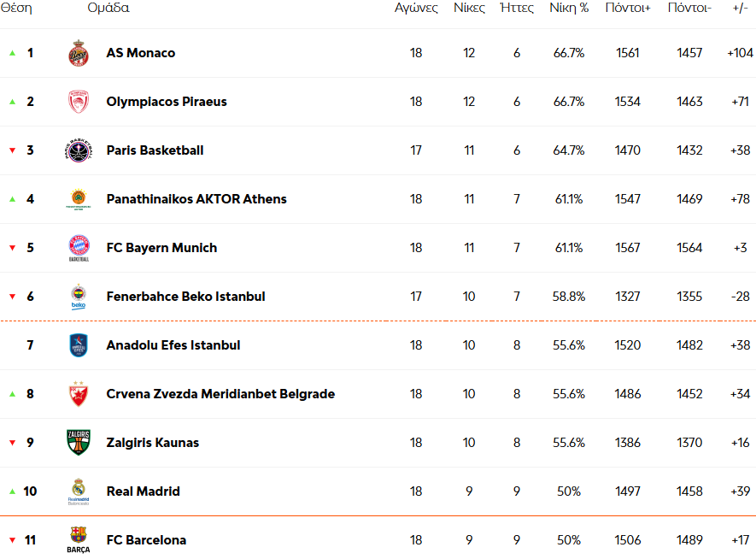
Task: Select the Zalgiris Kaunas green logo
Action: (78, 442)
